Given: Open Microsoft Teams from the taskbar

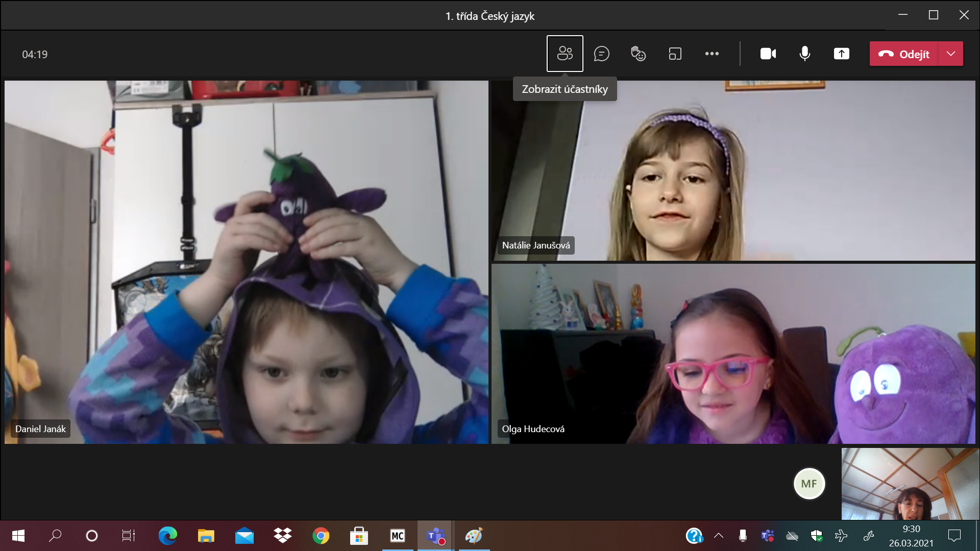Looking at the screenshot, I should pyautogui.click(x=435, y=536).
